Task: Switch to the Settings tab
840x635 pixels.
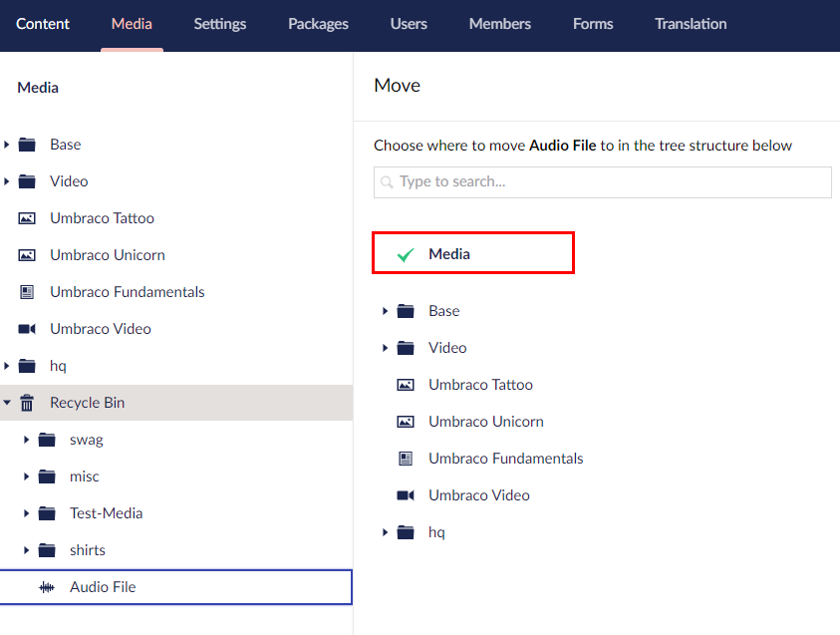Action: 220,24
